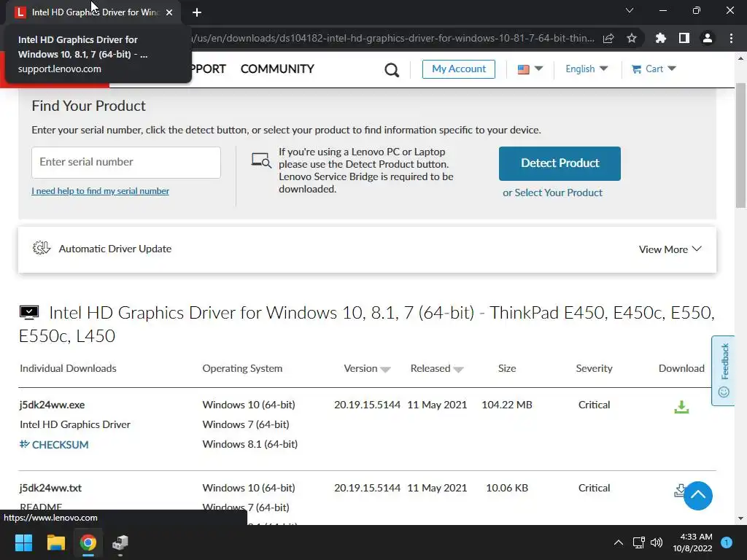Open the COMMUNITY menu
This screenshot has height=560, width=747.
point(277,69)
